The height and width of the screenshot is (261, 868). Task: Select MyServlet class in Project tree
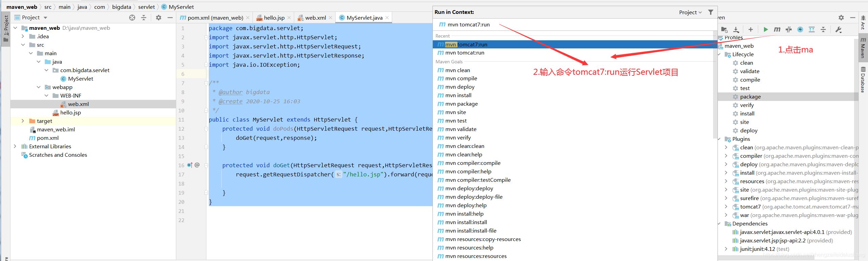click(x=81, y=79)
